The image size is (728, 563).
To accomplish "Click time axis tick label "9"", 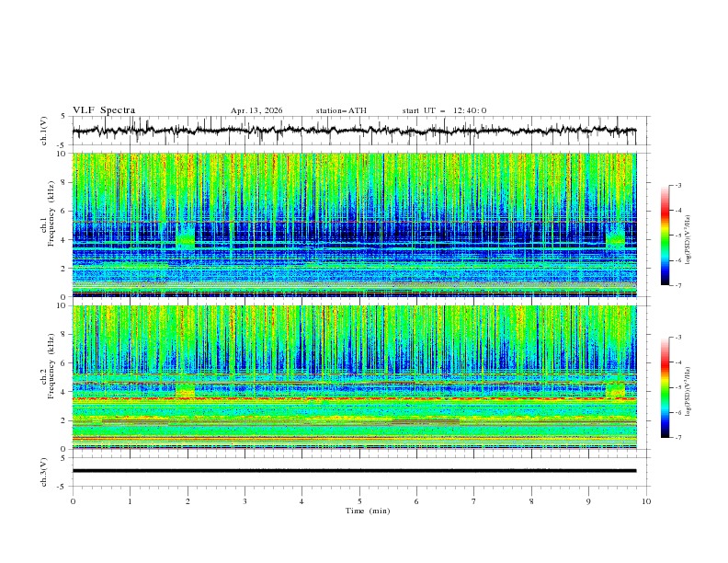I will click(588, 501).
